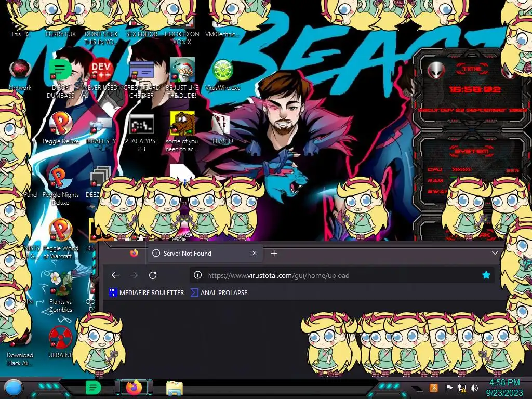The height and width of the screenshot is (399, 532).
Task: Click the Firefox forward arrow
Action: [134, 275]
